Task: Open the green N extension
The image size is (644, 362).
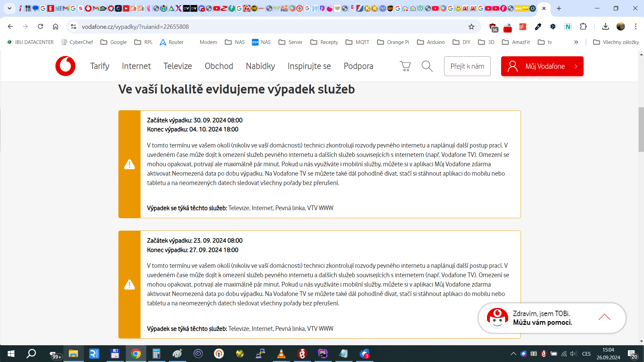Action: (568, 26)
